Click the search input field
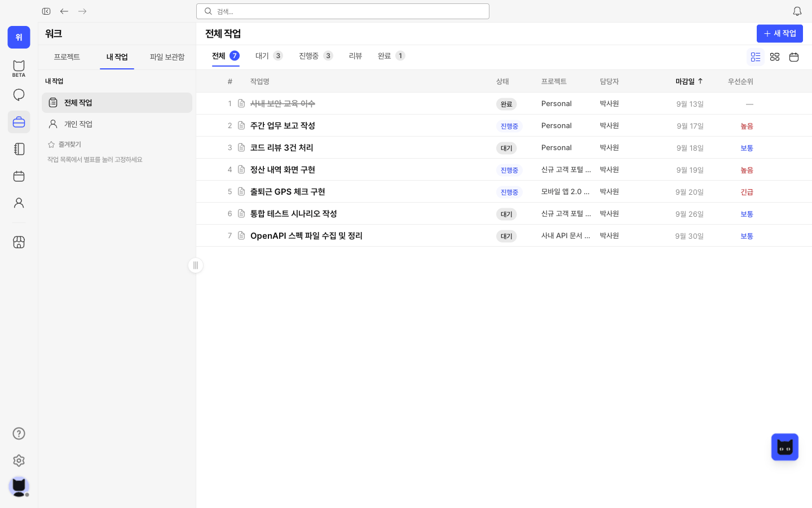812x508 pixels. pos(343,11)
